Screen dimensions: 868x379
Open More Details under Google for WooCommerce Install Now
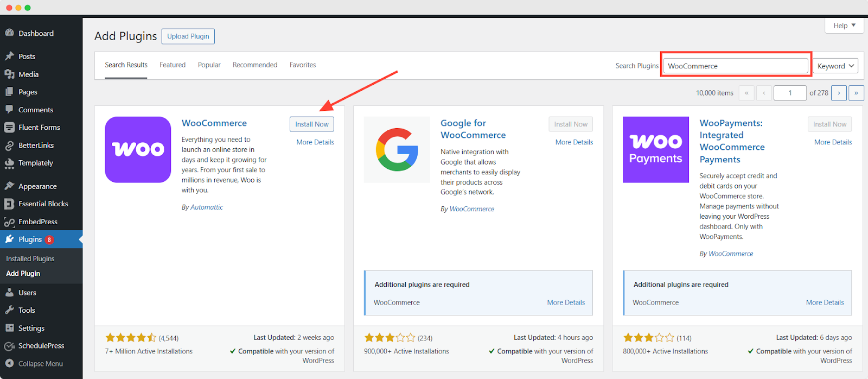[575, 142]
